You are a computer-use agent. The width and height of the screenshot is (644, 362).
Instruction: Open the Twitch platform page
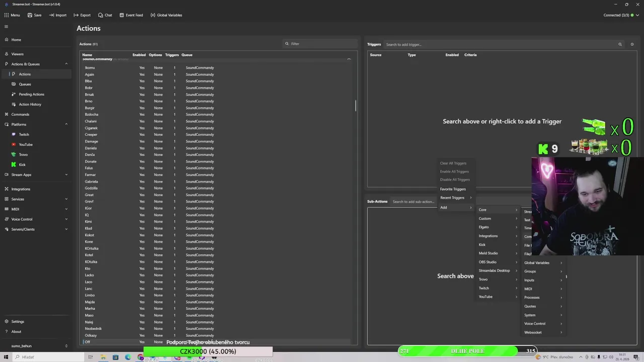pyautogui.click(x=24, y=134)
